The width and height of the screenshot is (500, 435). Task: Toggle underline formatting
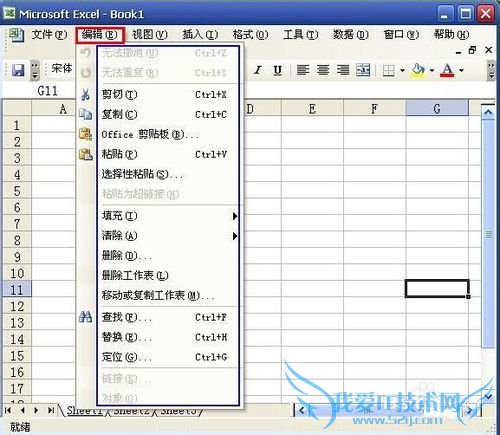(x=277, y=70)
